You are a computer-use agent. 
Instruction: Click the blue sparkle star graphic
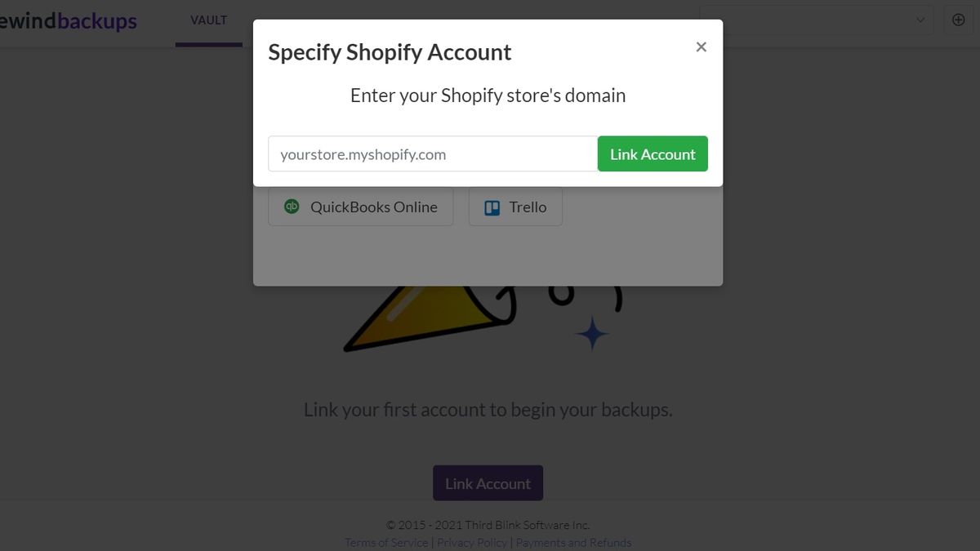[x=591, y=333]
